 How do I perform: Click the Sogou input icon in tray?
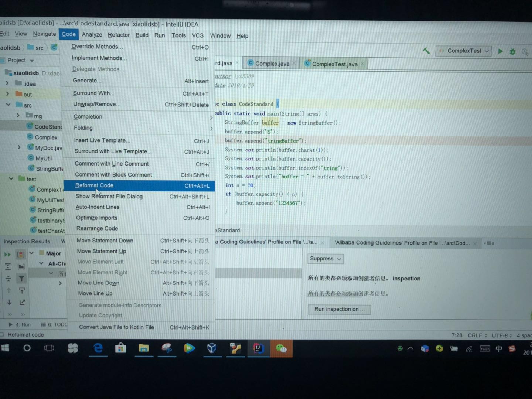point(512,348)
